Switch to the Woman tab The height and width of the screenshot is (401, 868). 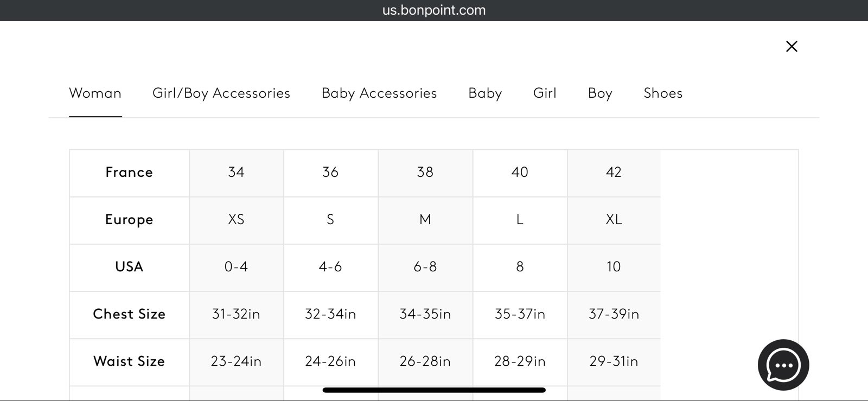(95, 93)
